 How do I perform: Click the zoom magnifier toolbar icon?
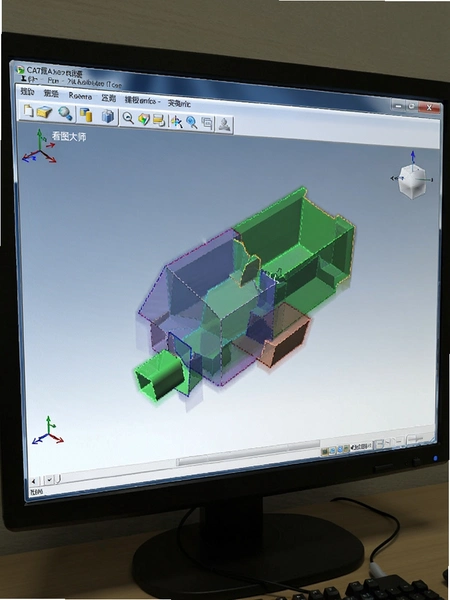point(128,118)
